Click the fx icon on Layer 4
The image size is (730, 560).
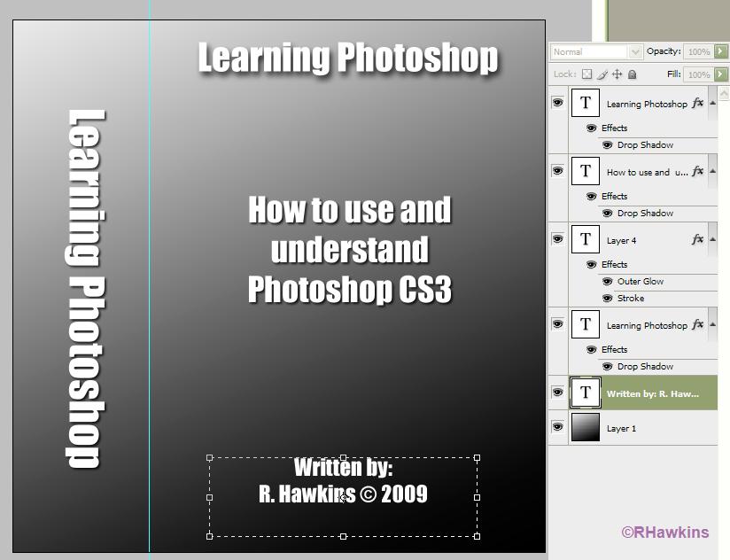(x=697, y=239)
